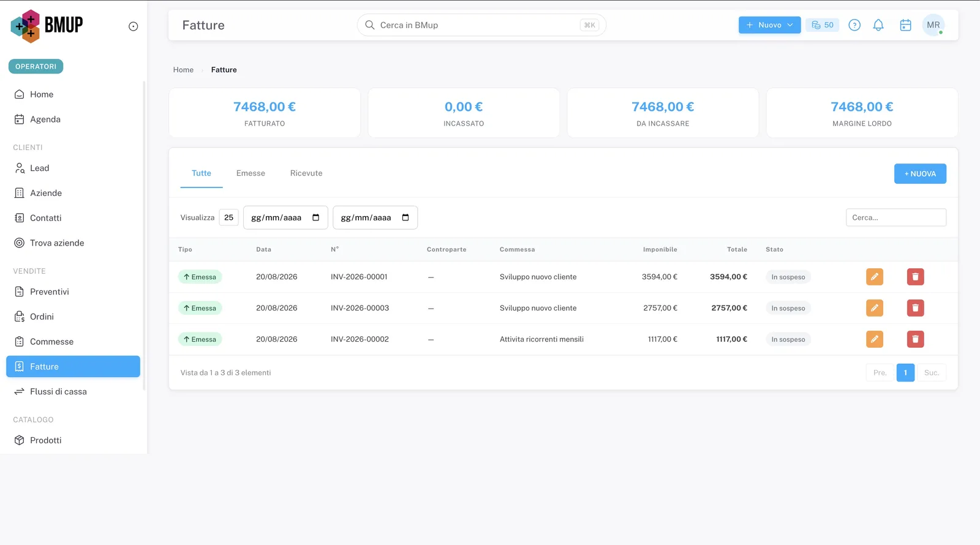This screenshot has height=545, width=980.
Task: Focus the Cerca in BMup search field
Action: click(x=481, y=25)
